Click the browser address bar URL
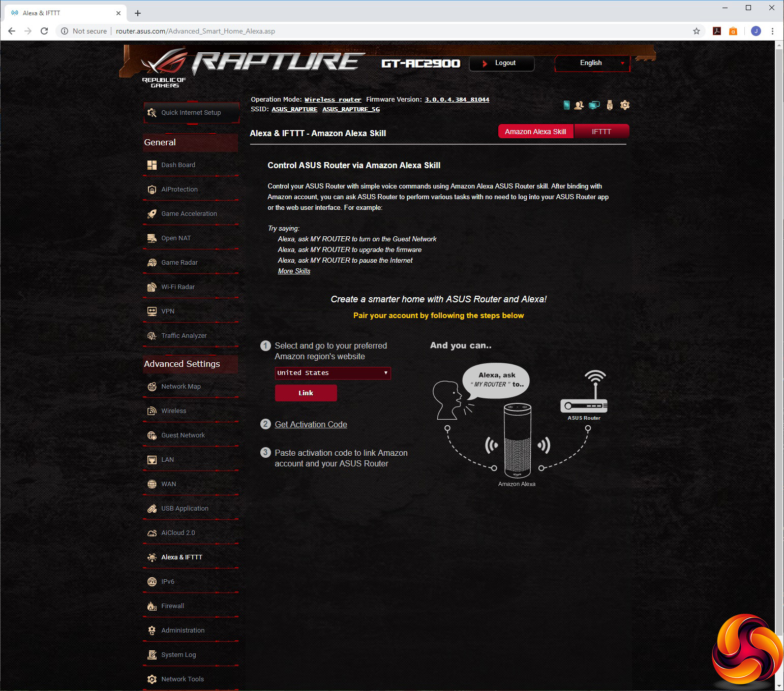This screenshot has height=691, width=784. (195, 31)
